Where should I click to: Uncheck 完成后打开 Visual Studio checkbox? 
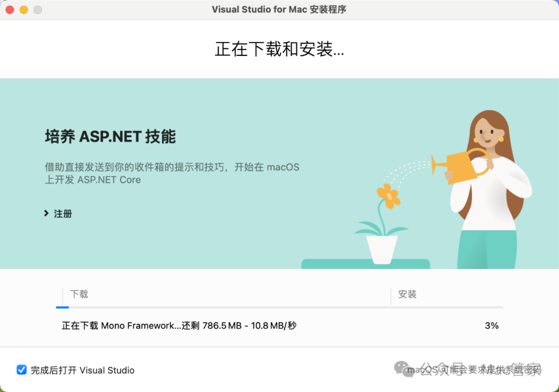click(21, 370)
